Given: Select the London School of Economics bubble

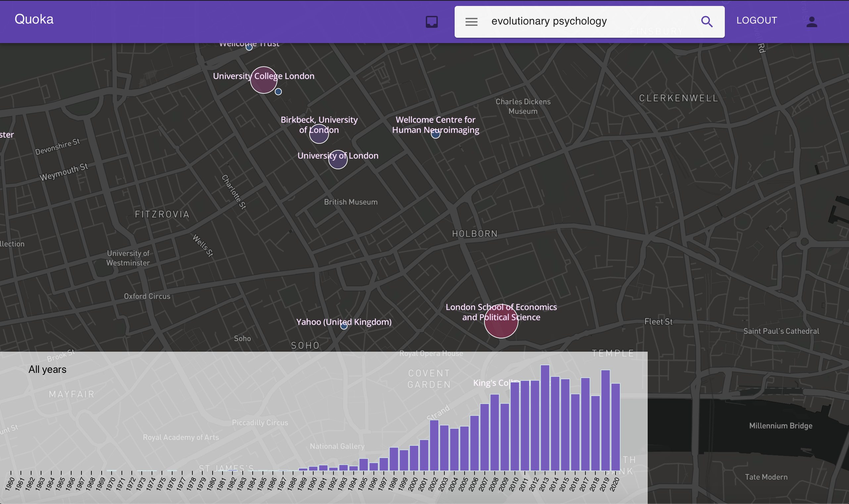Looking at the screenshot, I should (x=501, y=321).
